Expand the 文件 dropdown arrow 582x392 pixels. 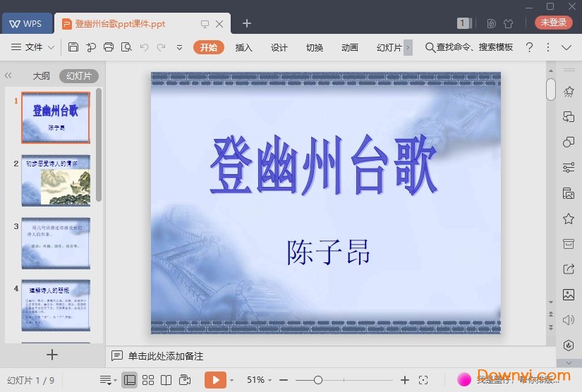51,47
